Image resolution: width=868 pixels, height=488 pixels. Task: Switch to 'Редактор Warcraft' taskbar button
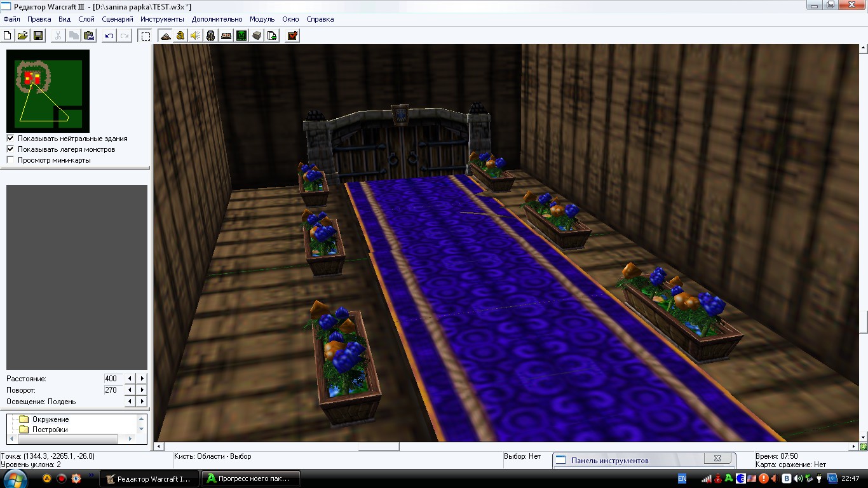coord(148,478)
